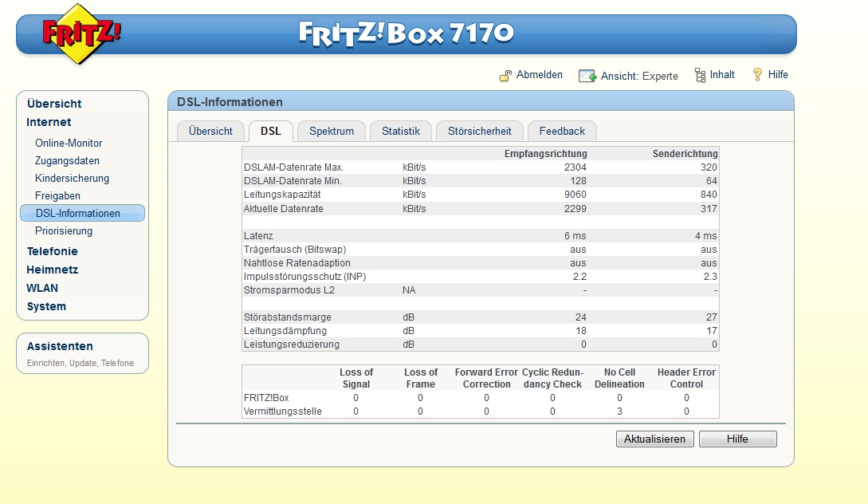Click the No Cell Delineation column header
The image size is (868, 504).
(x=619, y=378)
